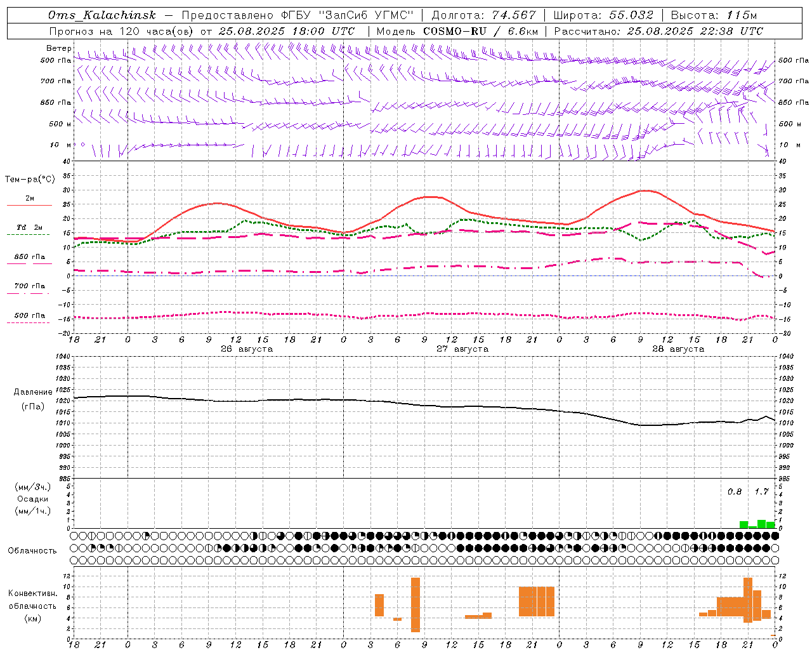The height and width of the screenshot is (650, 812).
Task: Click the '500 м' wind level label on left
Action: tap(60, 124)
